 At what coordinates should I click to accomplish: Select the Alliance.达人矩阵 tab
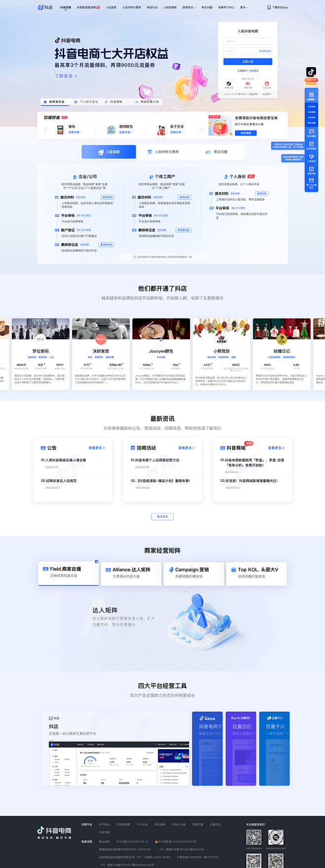(x=131, y=573)
